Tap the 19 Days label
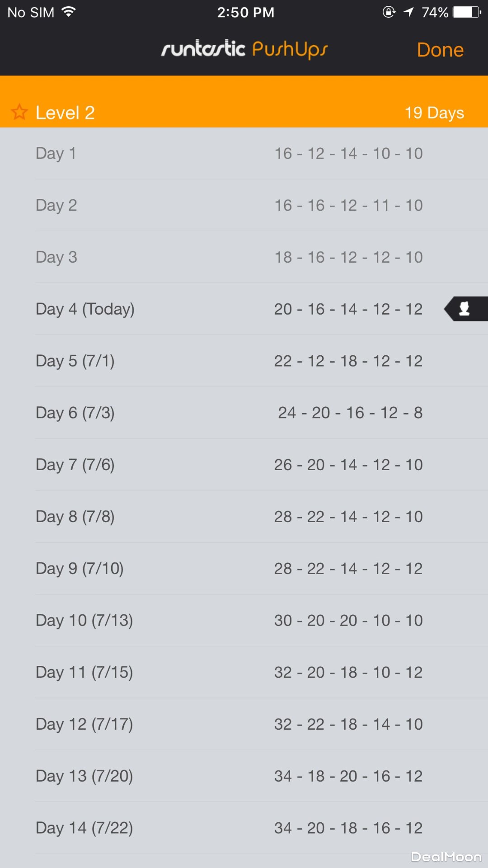Image resolution: width=488 pixels, height=868 pixels. coord(434,113)
